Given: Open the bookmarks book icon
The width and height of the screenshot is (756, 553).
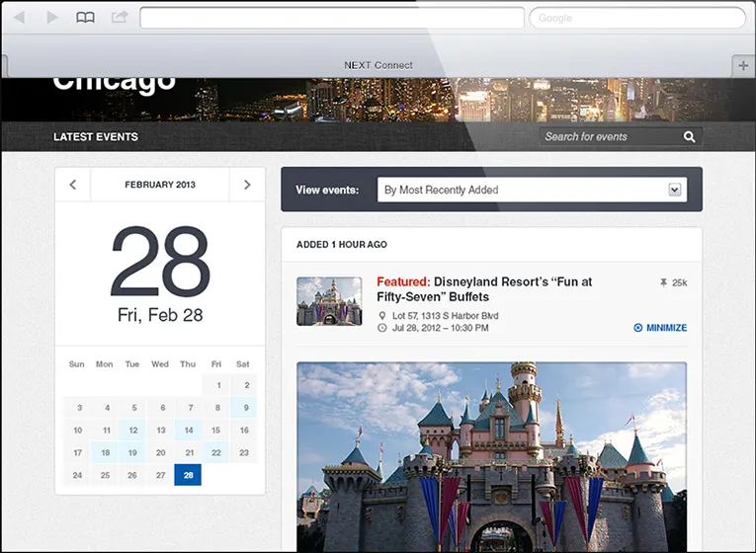Looking at the screenshot, I should [85, 18].
